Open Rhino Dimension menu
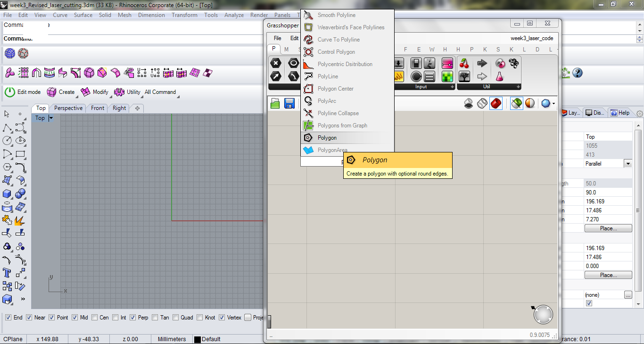 [x=151, y=15]
